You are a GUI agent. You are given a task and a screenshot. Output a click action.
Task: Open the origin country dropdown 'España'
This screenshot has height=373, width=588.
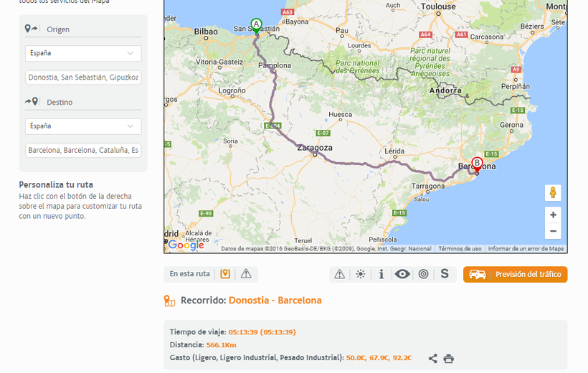click(83, 53)
